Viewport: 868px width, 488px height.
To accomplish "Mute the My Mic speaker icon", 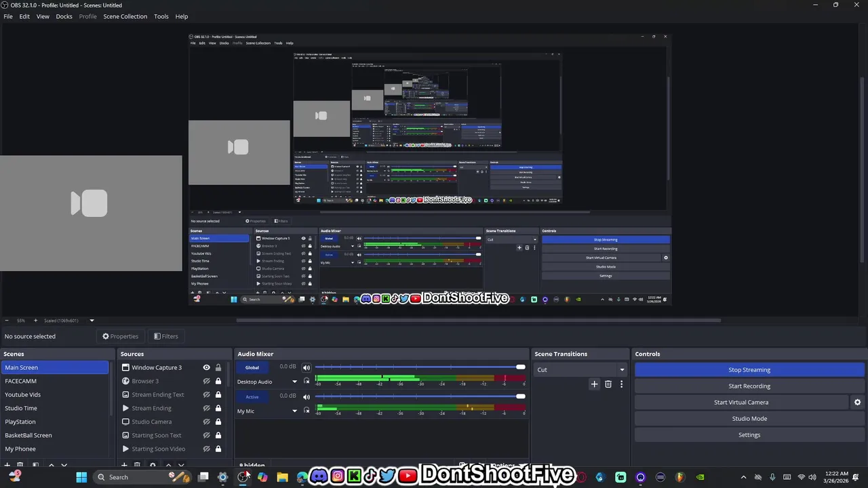I will click(307, 396).
